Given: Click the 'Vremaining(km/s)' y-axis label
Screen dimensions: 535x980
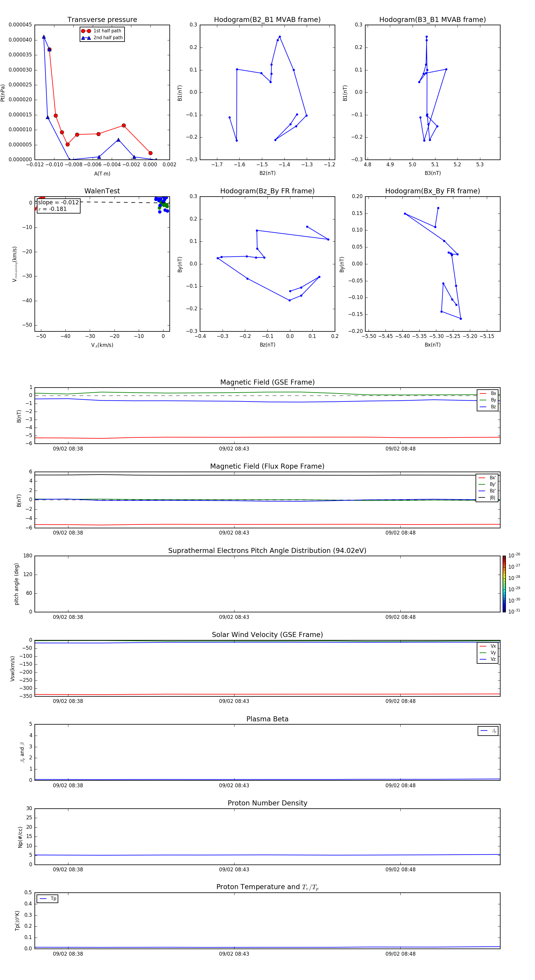Looking at the screenshot, I should coord(15,264).
